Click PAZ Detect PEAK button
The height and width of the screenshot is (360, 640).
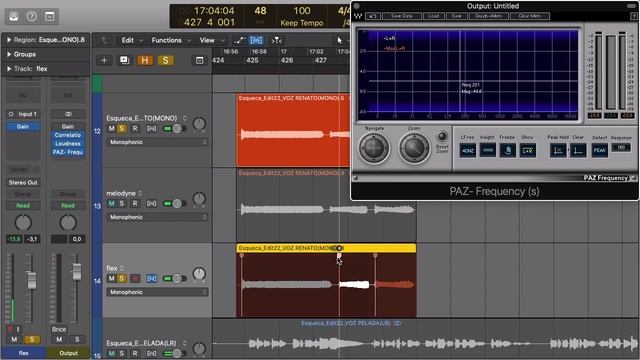coord(600,151)
